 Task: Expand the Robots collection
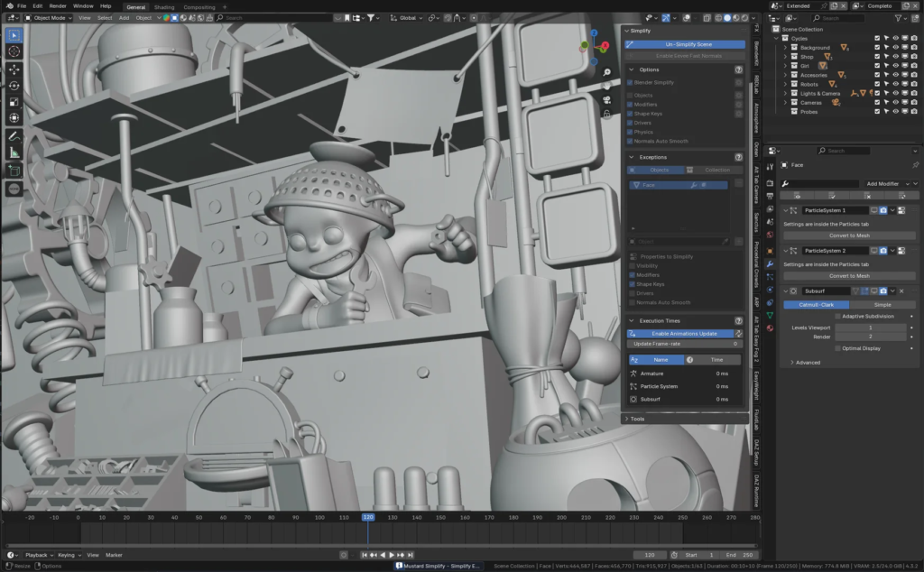click(785, 84)
